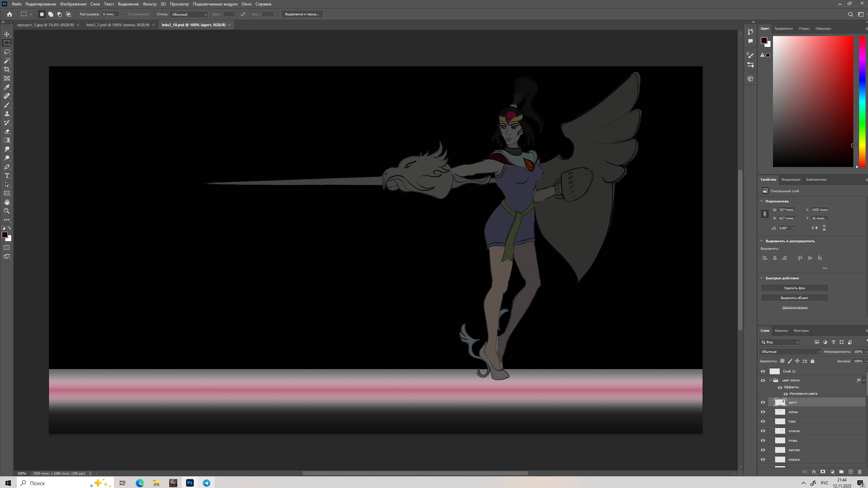Open the Стиль 'Обычный' dropdown
The width and height of the screenshot is (868, 488).
pyautogui.click(x=189, y=14)
